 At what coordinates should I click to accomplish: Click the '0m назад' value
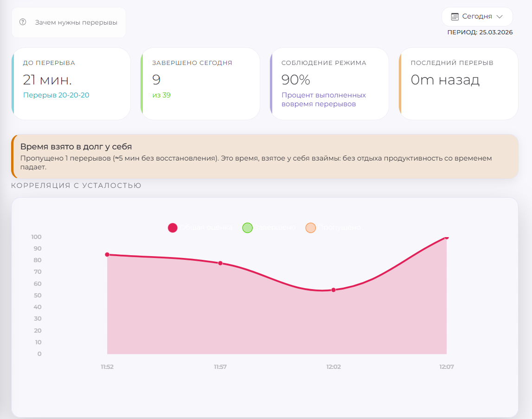pos(445,80)
